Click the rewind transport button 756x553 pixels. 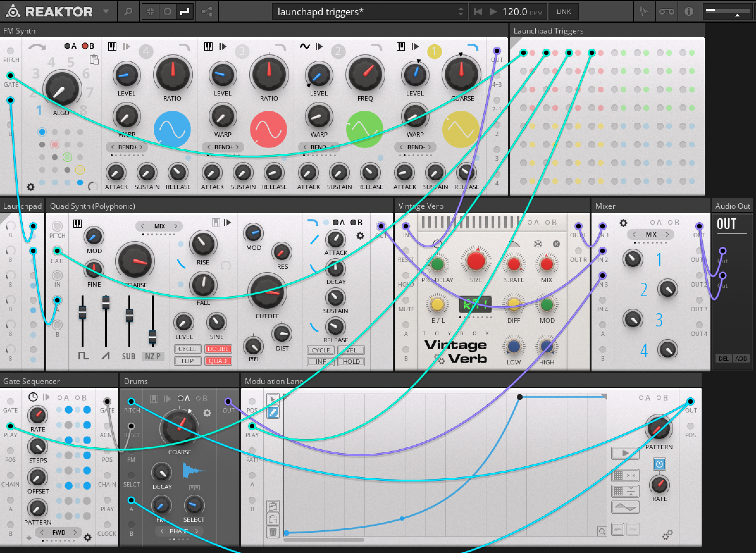pyautogui.click(x=478, y=12)
